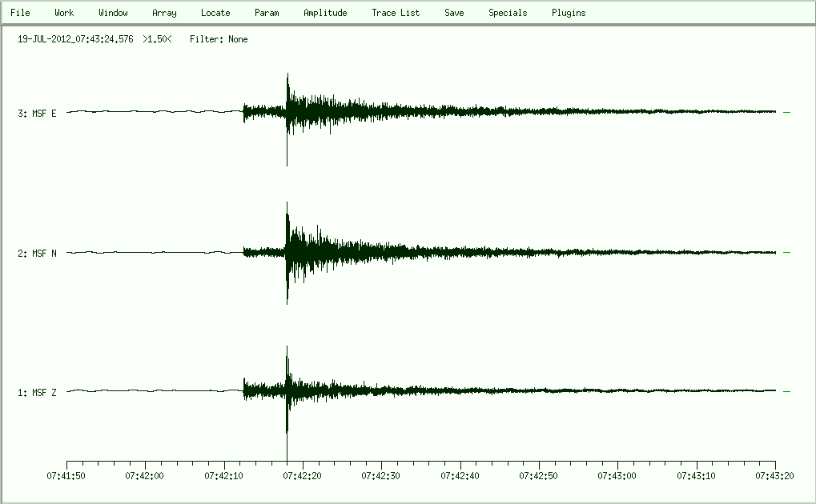Open the Locate menu
Image resolution: width=816 pixels, height=504 pixels.
point(215,13)
